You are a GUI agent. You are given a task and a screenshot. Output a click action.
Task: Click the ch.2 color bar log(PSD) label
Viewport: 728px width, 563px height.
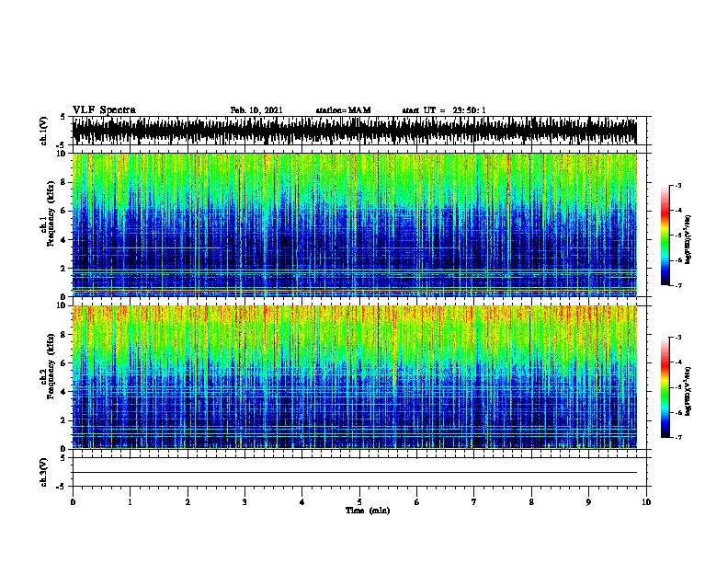point(688,391)
